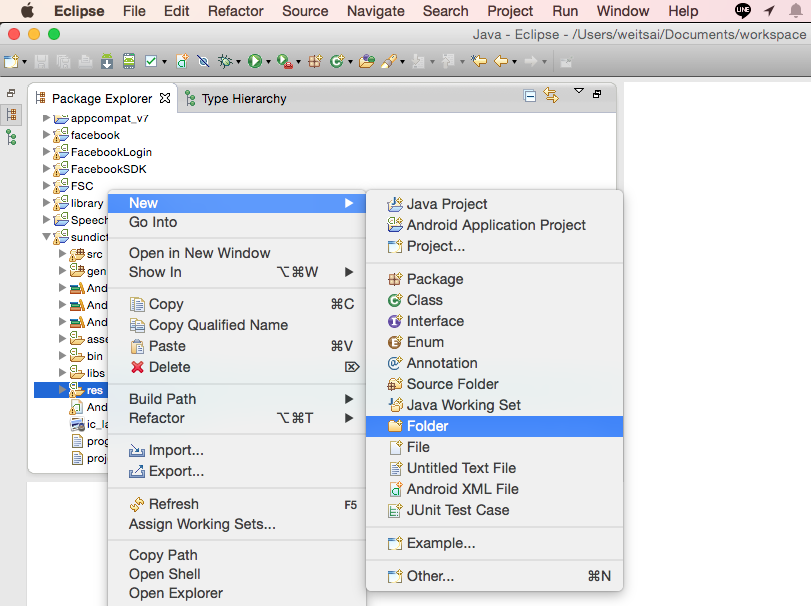Choose Folder in the New submenu
The width and height of the screenshot is (811, 606).
pos(494,426)
